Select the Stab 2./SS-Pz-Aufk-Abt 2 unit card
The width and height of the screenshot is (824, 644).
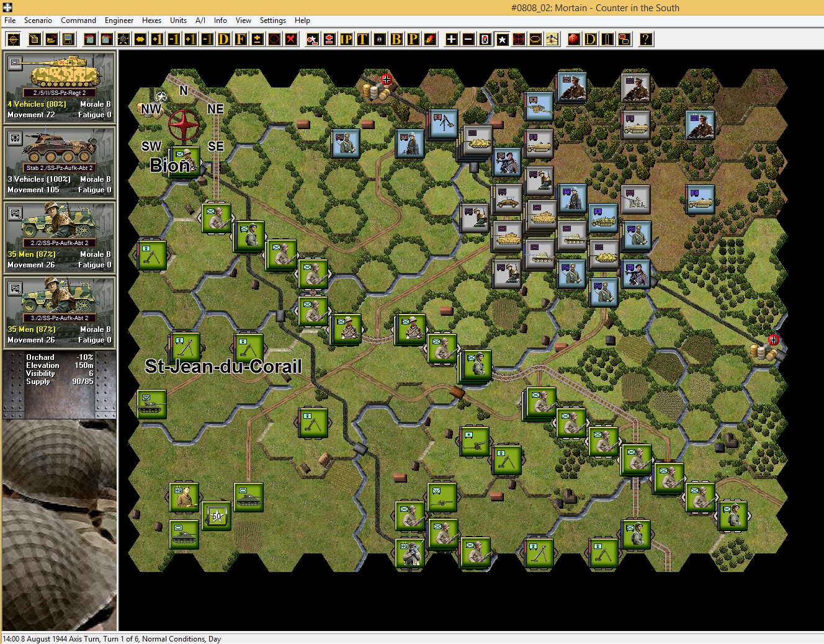[60, 162]
